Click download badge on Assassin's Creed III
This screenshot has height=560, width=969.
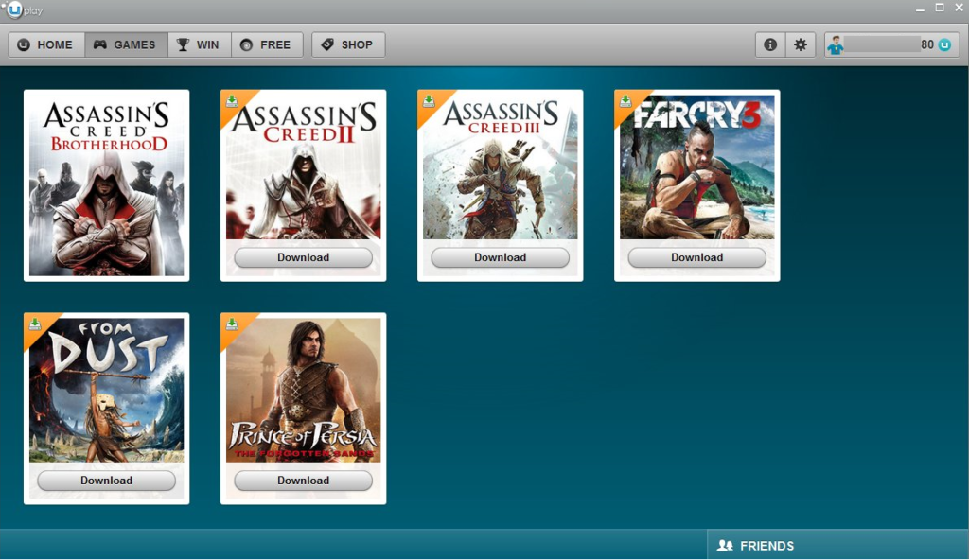[x=429, y=101]
